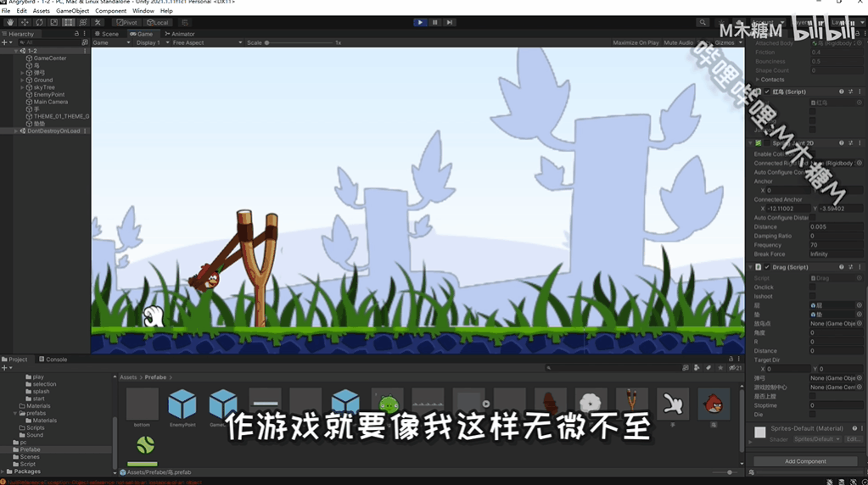Click the Pause button
The width and height of the screenshot is (868, 485).
pyautogui.click(x=435, y=22)
